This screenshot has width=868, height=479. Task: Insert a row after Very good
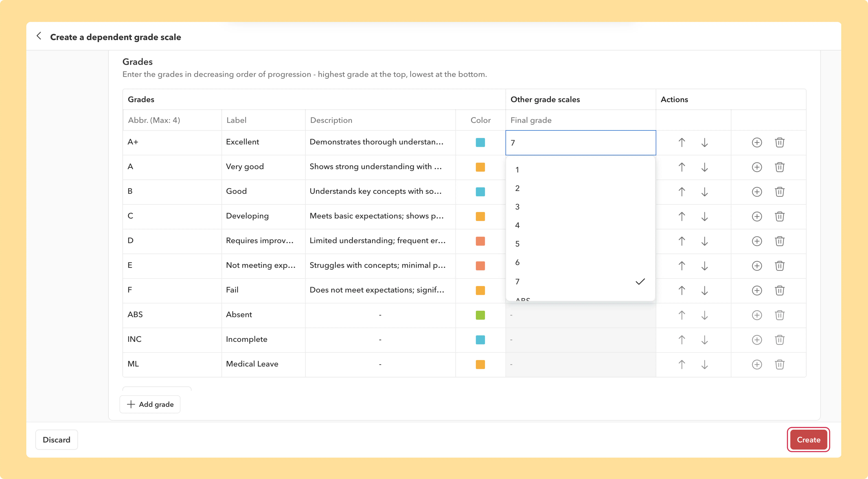(757, 167)
